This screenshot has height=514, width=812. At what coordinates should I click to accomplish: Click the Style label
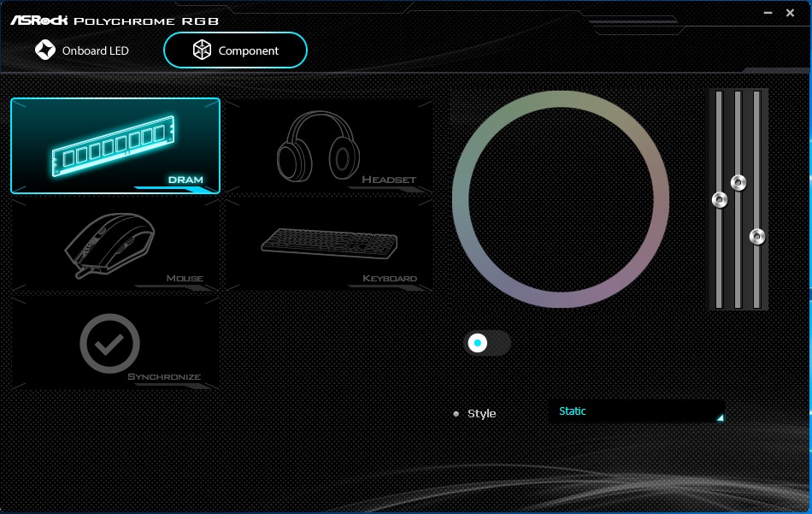click(x=481, y=413)
